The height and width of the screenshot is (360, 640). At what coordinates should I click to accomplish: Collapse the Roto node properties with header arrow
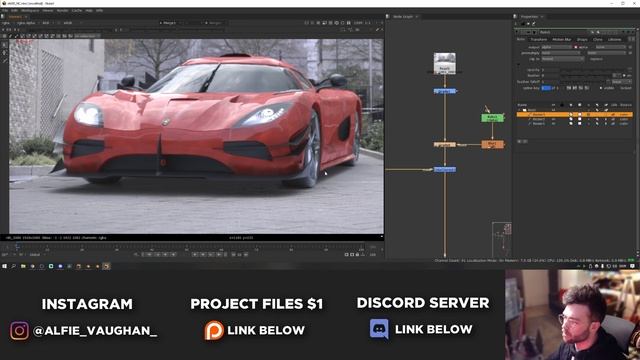click(517, 32)
